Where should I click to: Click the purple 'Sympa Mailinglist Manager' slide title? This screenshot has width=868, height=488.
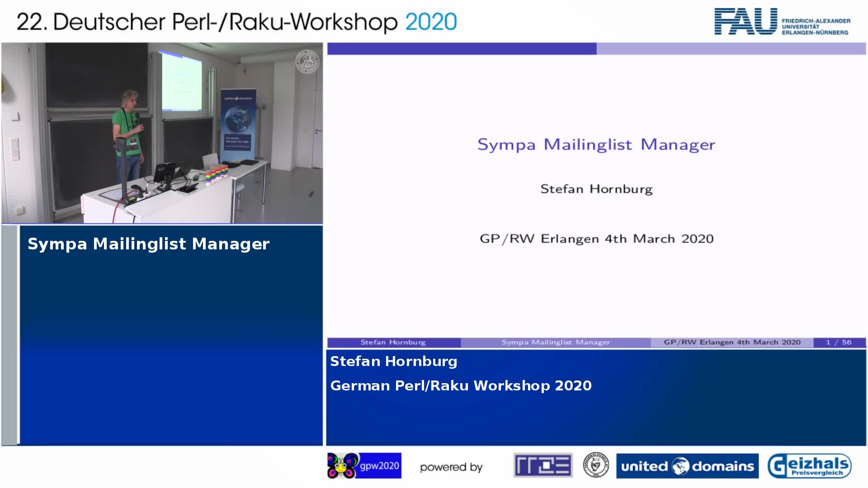596,145
